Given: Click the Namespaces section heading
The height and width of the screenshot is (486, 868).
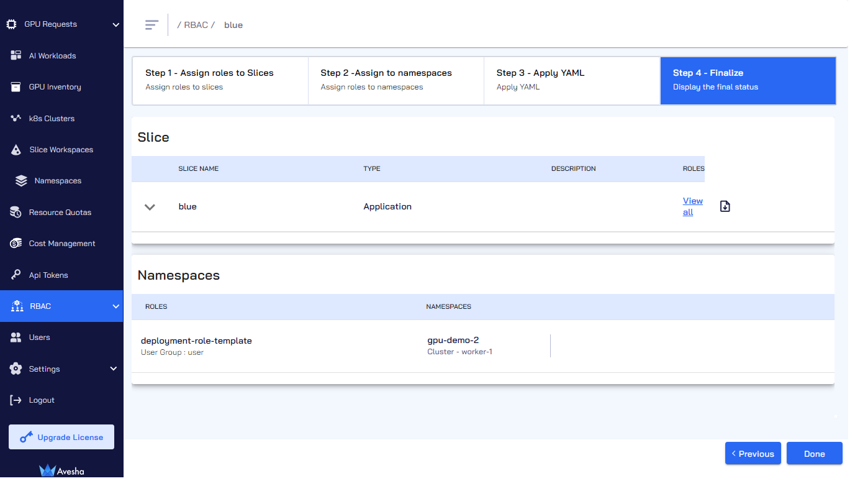Looking at the screenshot, I should pos(179,275).
